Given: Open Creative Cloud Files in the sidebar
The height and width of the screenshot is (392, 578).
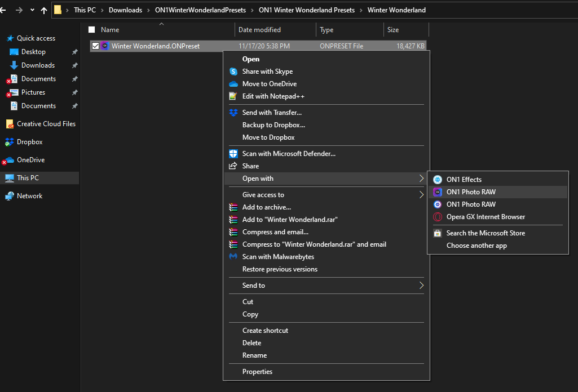Looking at the screenshot, I should tap(46, 124).
